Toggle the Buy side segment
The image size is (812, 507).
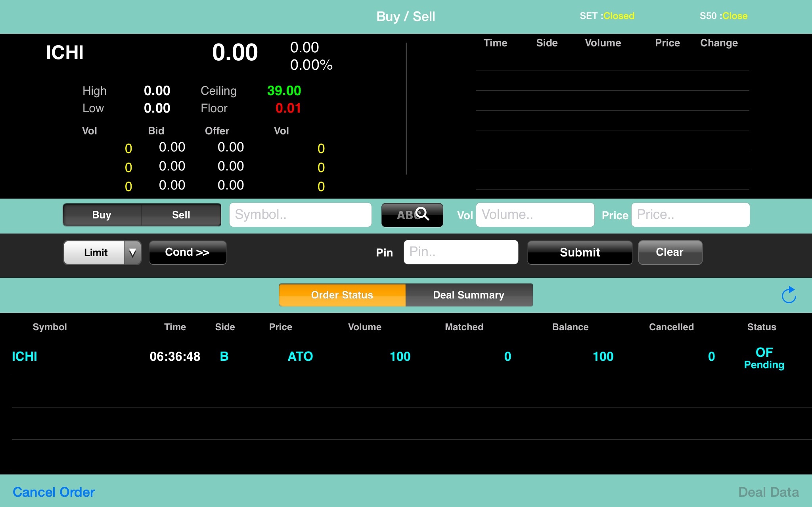tap(102, 215)
